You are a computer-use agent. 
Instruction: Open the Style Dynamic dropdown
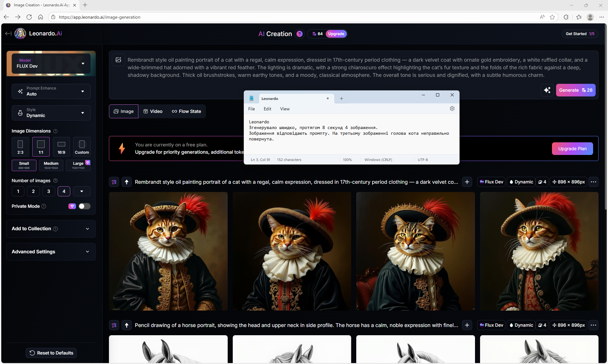point(51,113)
